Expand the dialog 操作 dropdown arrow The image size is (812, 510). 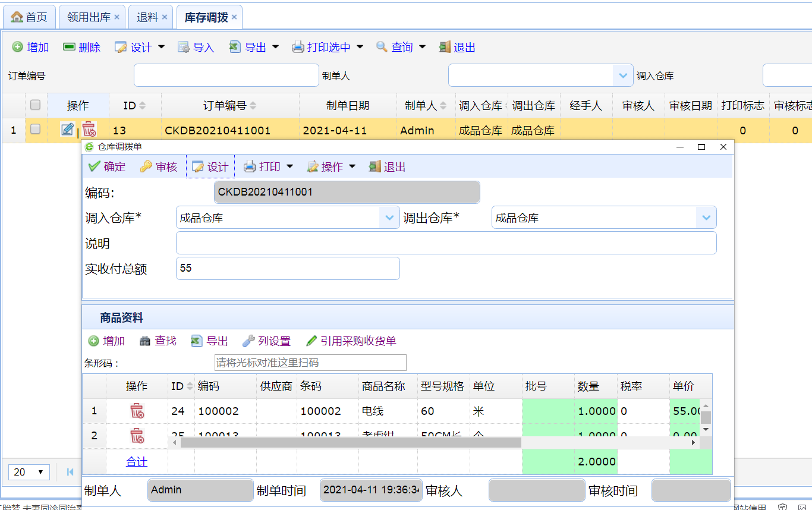click(353, 166)
